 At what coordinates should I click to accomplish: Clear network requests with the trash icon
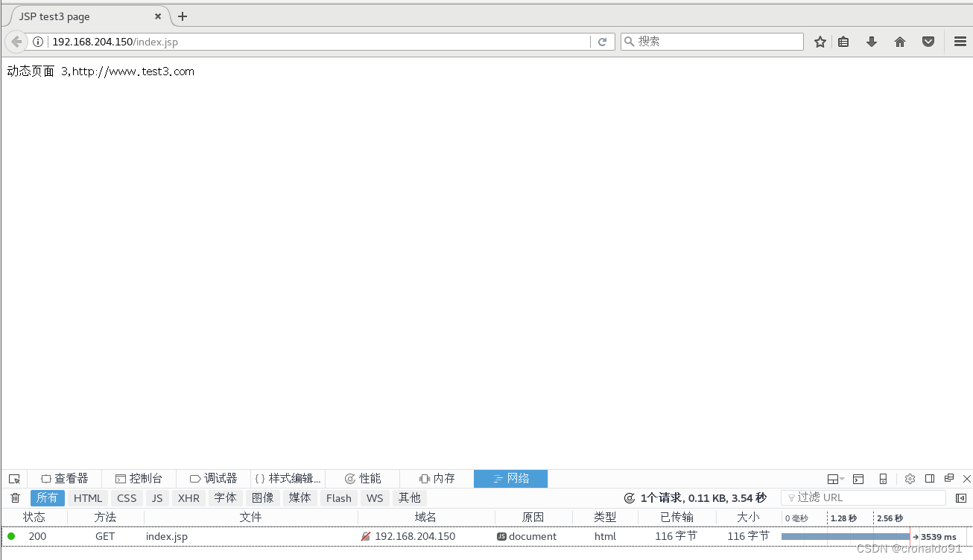pyautogui.click(x=15, y=498)
